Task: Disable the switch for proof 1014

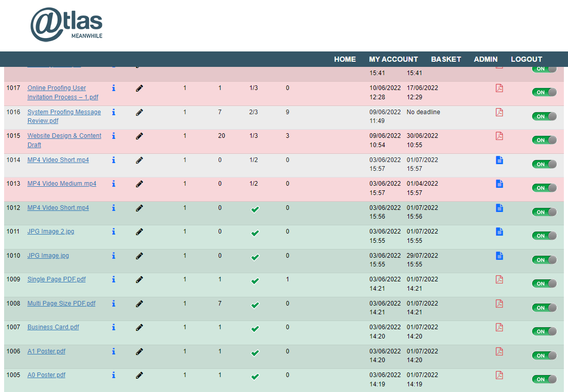Action: coord(544,164)
